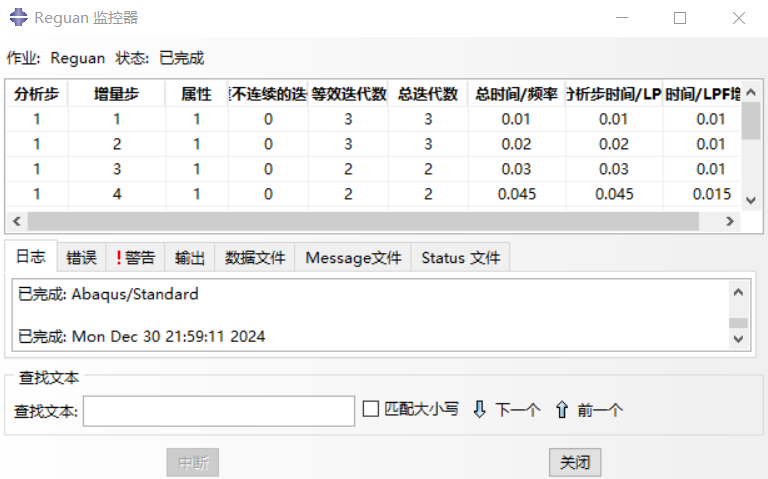Click the log line 已完成: Abaqus/Standard

point(108,294)
